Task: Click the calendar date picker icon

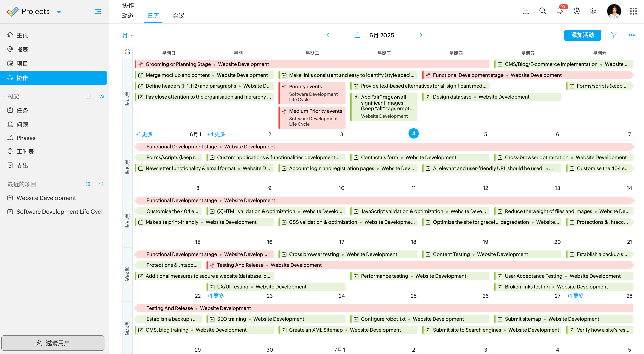Action: 357,35
